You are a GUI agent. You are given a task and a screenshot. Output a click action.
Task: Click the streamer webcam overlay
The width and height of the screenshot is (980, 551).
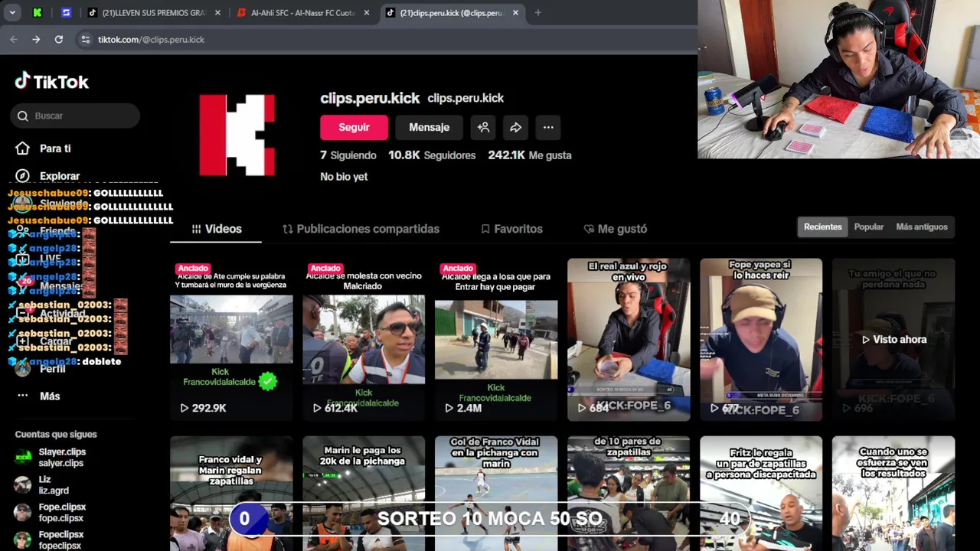838,79
